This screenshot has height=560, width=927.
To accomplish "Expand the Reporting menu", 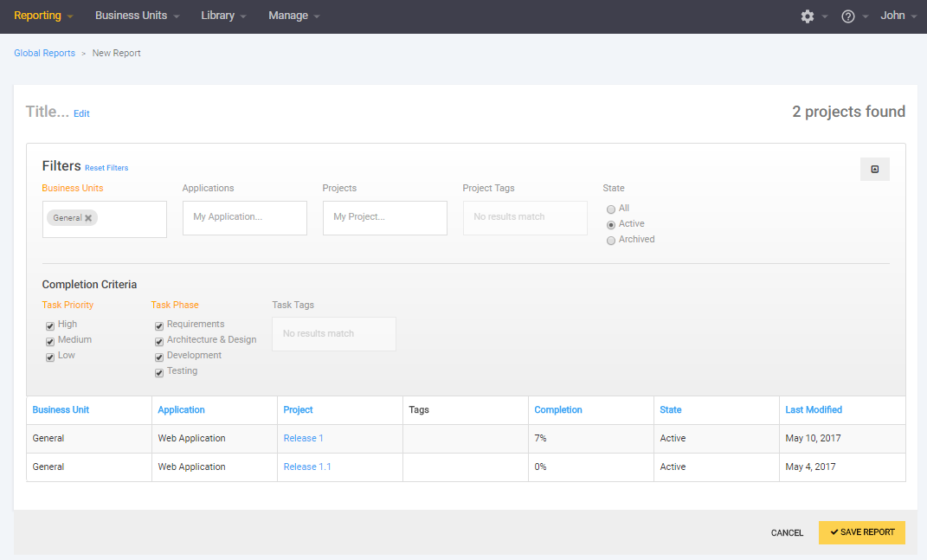I will [43, 16].
